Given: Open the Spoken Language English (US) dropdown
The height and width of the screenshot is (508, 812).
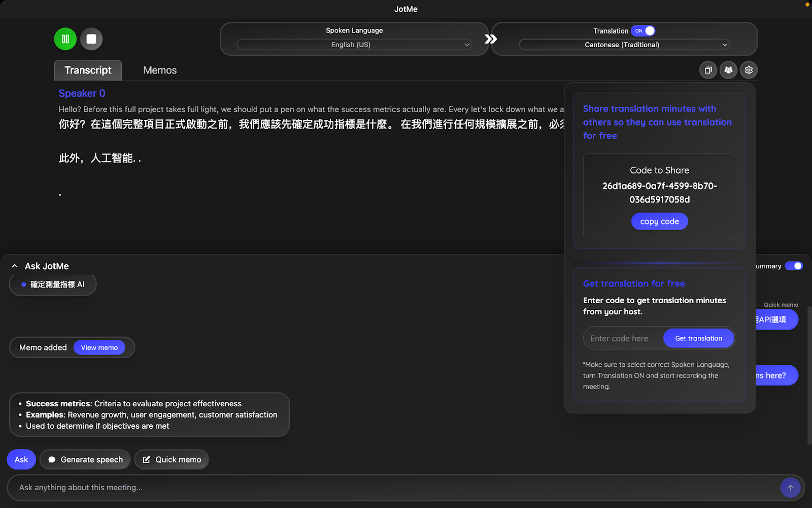Looking at the screenshot, I should point(354,45).
